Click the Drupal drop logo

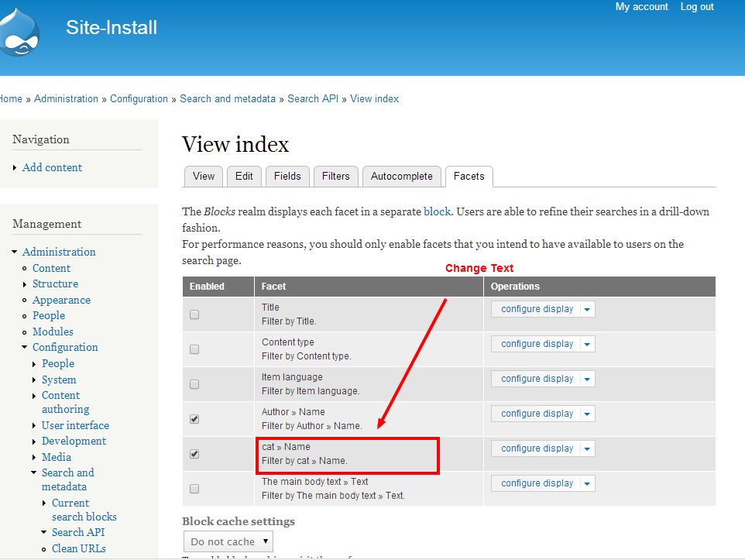pyautogui.click(x=19, y=33)
